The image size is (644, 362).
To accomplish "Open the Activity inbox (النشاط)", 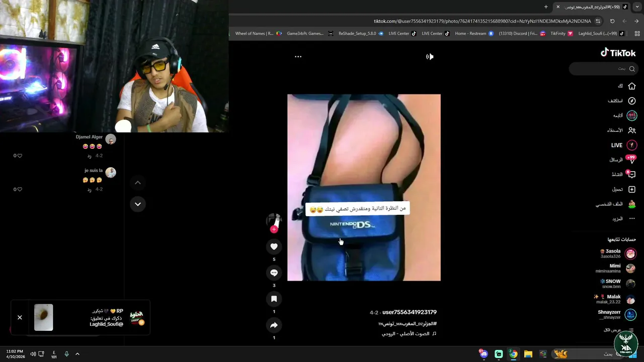I will [623, 174].
